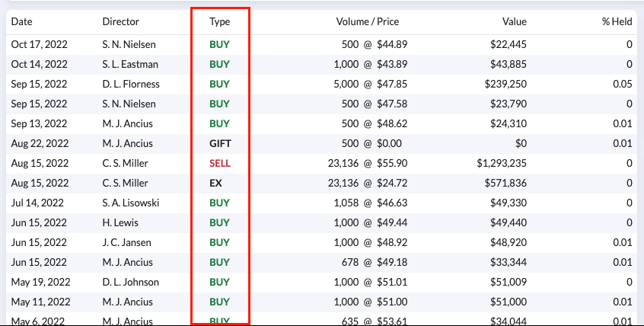
Task: Click the Type column header
Action: coord(219,22)
